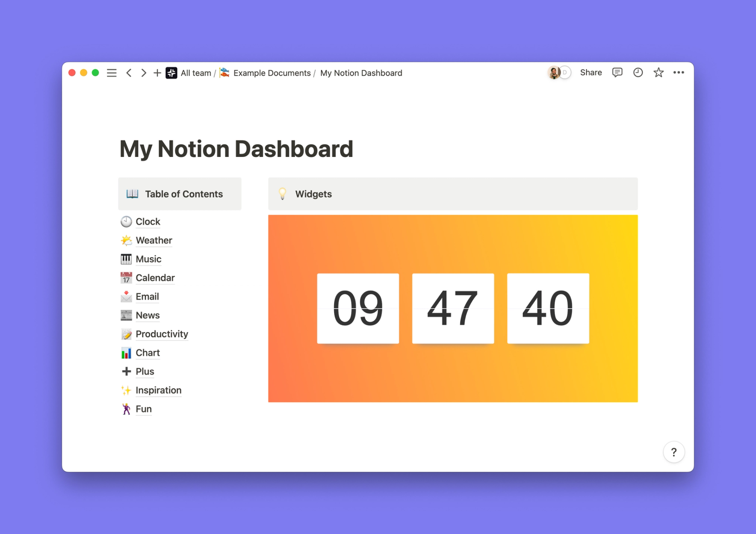The height and width of the screenshot is (534, 756).
Task: Click the seconds flip card 40
Action: [548, 308]
